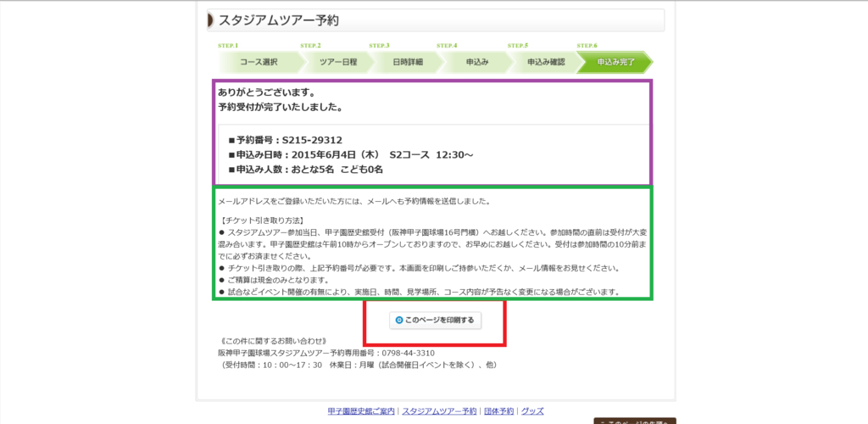The height and width of the screenshot is (424, 868).
Task: Click the 申込み日時 2015年6月4日 line
Action: click(350, 154)
